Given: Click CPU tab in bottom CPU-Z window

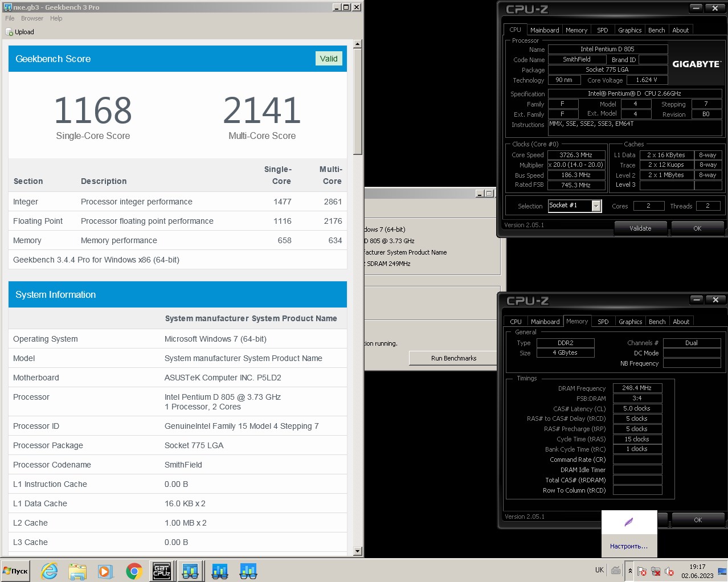Looking at the screenshot, I should [516, 322].
